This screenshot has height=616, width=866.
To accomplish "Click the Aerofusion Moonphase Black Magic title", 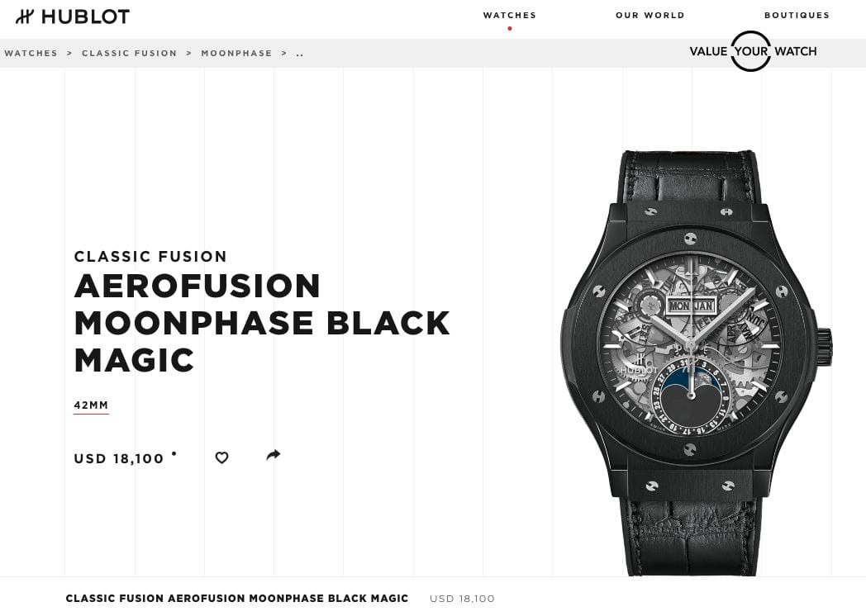I will click(262, 323).
